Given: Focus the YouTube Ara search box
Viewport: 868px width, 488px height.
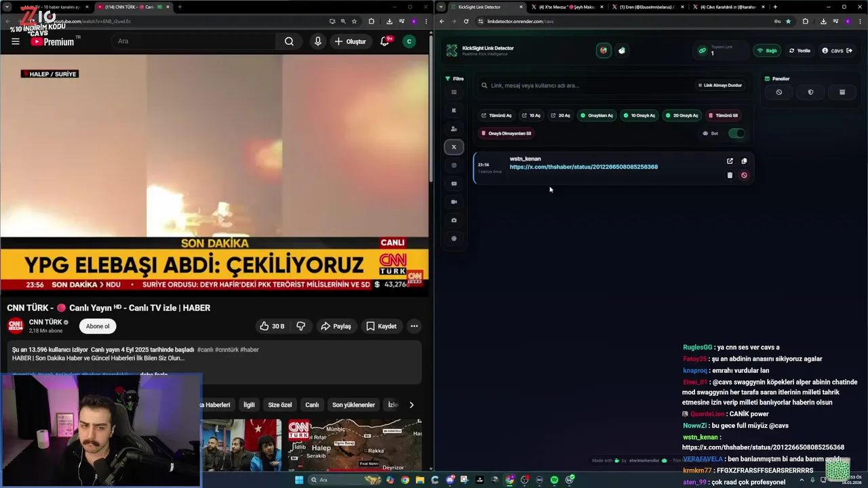Looking at the screenshot, I should coord(194,41).
